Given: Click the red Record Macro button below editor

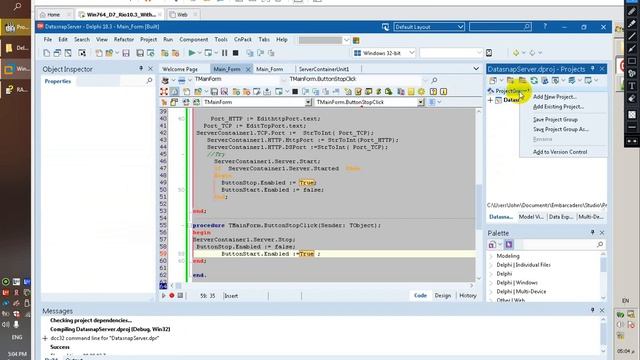Looking at the screenshot, I should 172,296.
